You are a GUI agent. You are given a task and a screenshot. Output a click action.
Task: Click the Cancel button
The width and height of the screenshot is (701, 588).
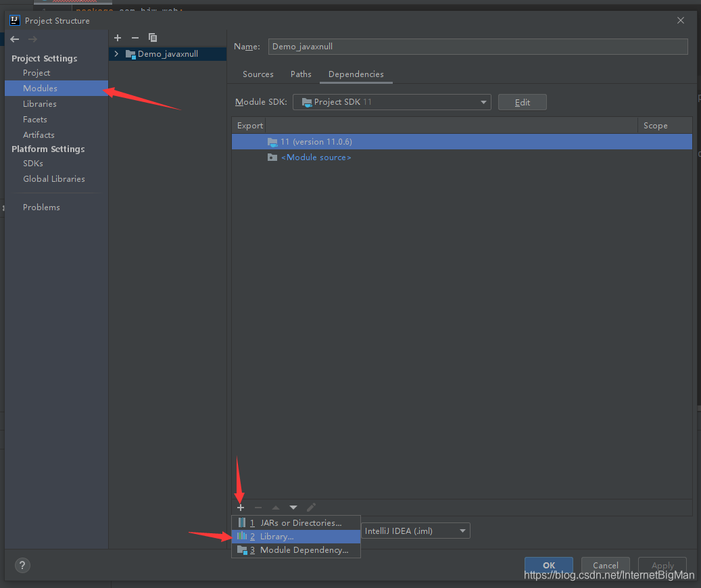coord(605,565)
